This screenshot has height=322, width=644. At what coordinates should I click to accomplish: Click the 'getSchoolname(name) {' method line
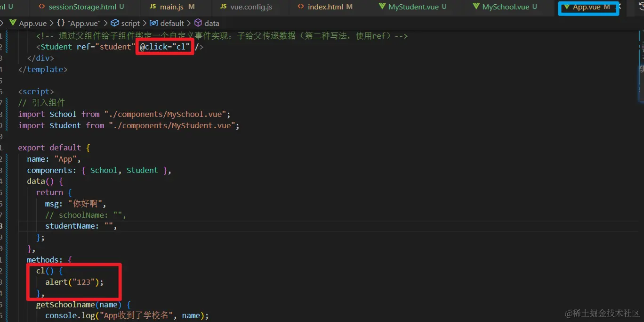[83, 305]
